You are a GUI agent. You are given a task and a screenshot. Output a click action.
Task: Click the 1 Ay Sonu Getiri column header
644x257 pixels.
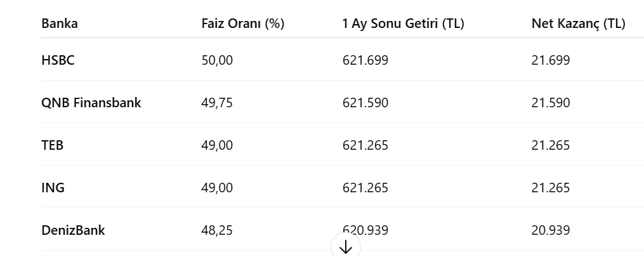click(x=403, y=24)
